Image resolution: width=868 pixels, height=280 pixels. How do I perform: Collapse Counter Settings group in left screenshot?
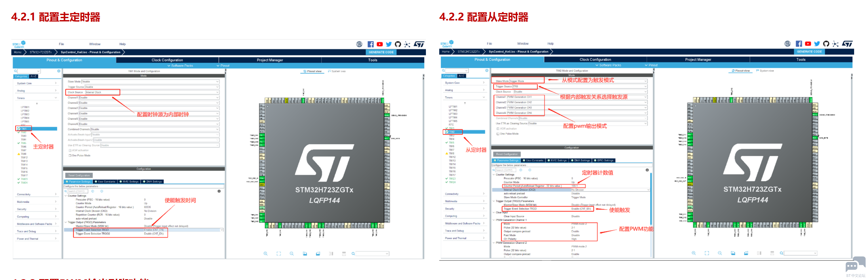tap(66, 196)
